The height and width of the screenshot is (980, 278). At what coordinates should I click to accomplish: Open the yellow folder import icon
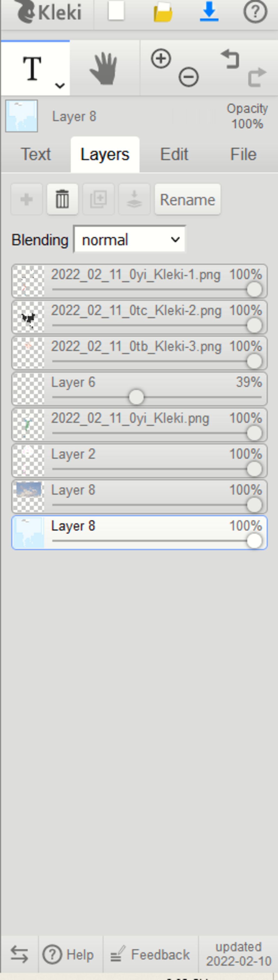click(163, 12)
